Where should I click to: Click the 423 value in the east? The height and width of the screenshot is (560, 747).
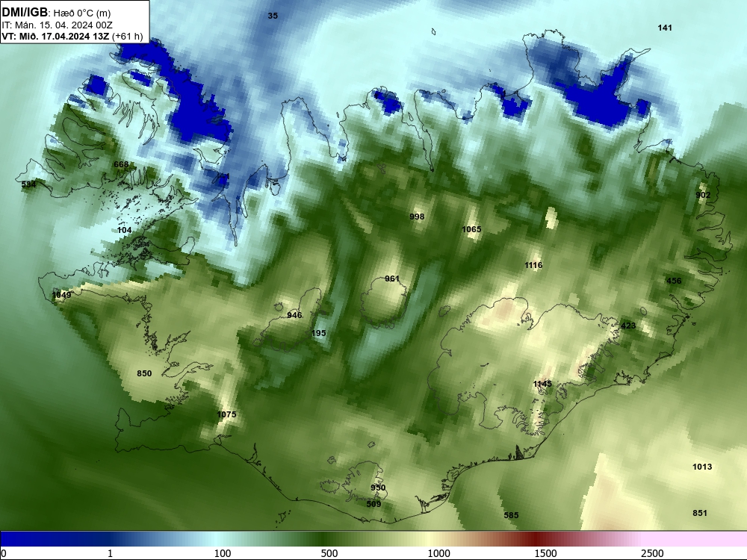628,326
